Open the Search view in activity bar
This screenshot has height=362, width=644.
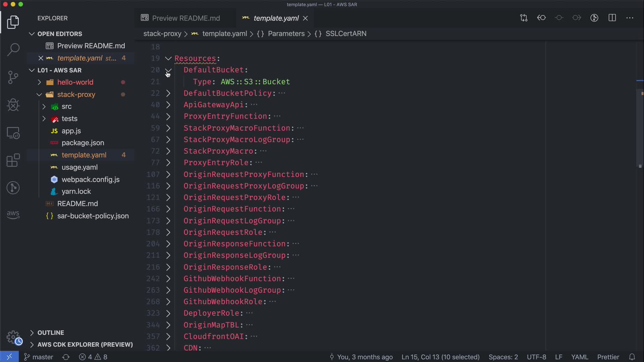point(13,50)
